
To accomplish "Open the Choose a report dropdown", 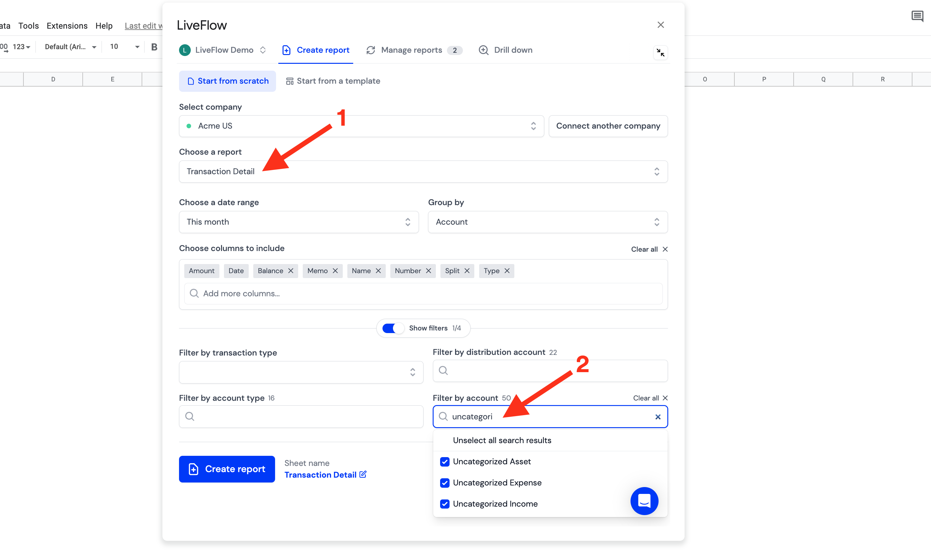I will point(423,172).
